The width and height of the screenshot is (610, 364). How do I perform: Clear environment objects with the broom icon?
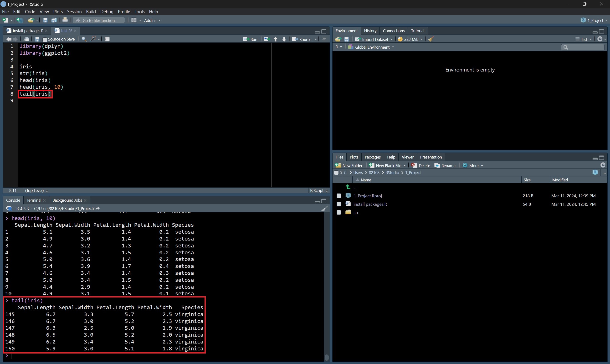tap(431, 39)
